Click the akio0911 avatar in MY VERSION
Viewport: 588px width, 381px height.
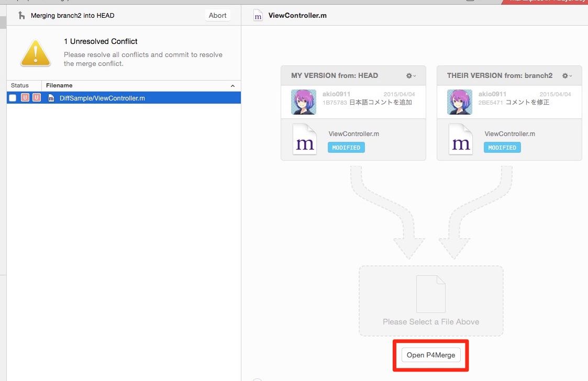[x=304, y=102]
